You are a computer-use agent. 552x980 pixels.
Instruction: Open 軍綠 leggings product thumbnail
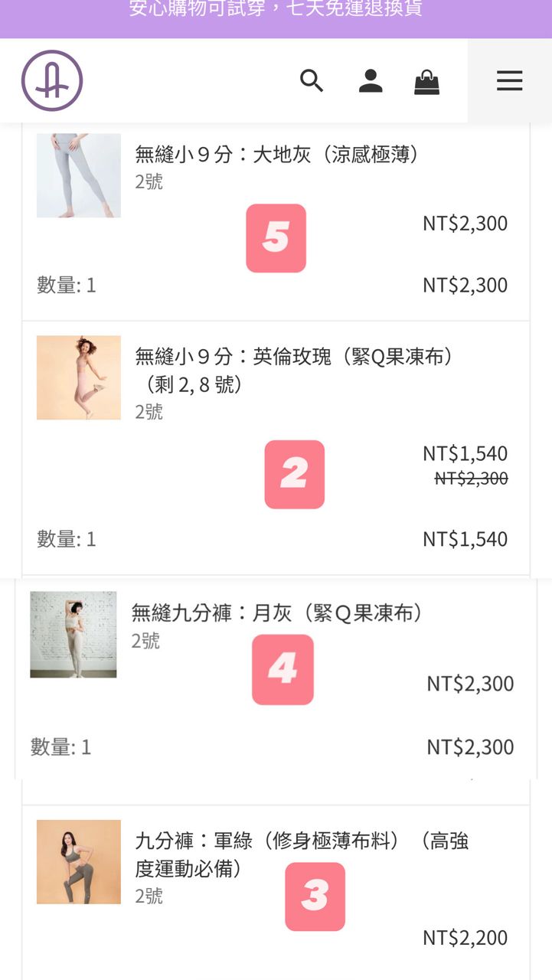pyautogui.click(x=79, y=861)
